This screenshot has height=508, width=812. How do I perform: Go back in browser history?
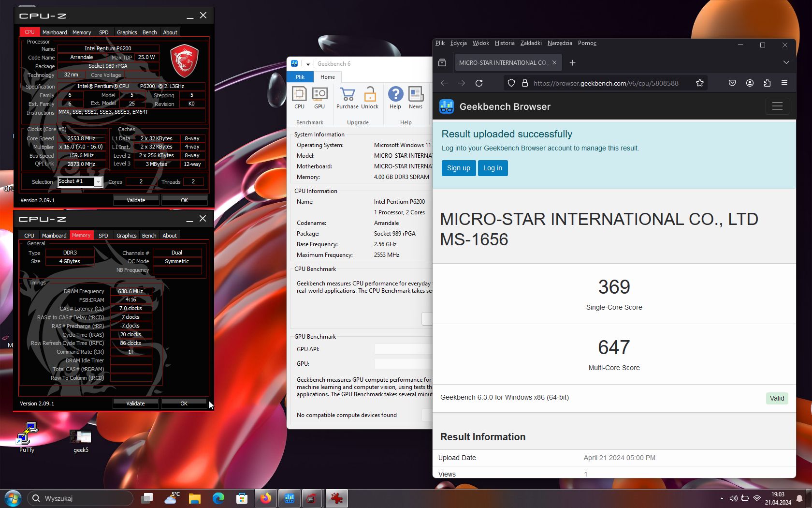point(444,83)
